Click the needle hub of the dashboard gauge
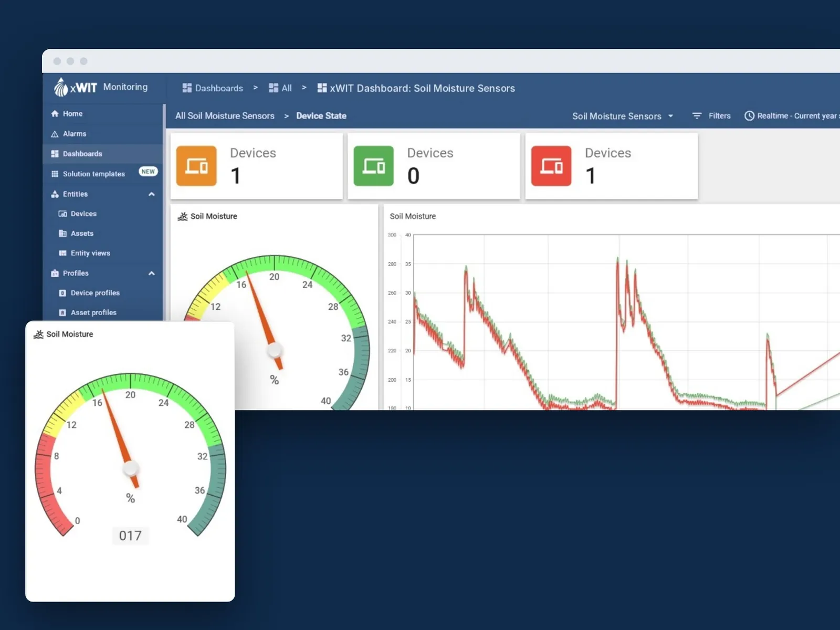 pos(275,350)
